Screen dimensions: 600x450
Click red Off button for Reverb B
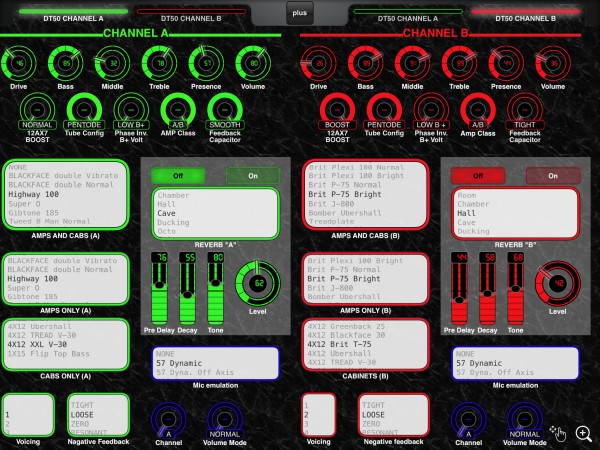click(478, 176)
